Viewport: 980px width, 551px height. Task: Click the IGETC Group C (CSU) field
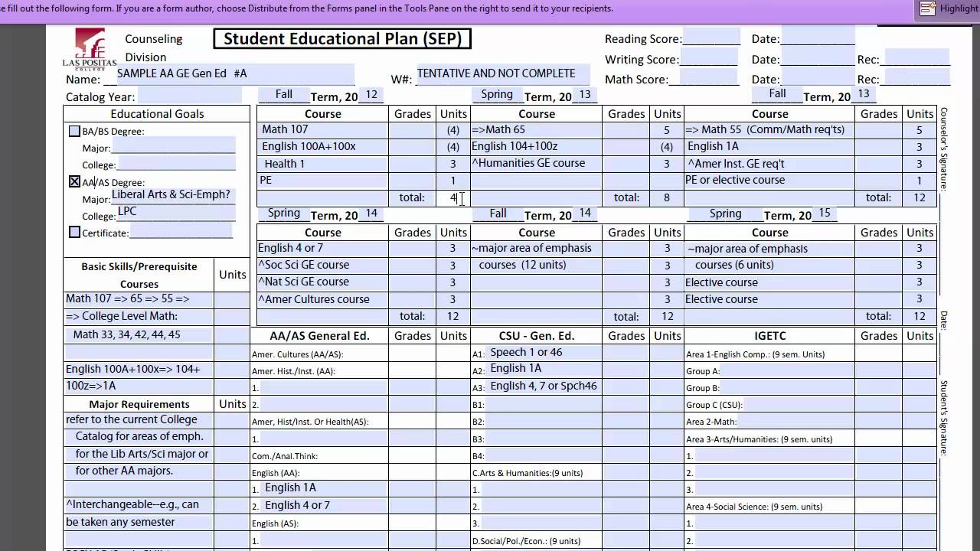click(799, 405)
